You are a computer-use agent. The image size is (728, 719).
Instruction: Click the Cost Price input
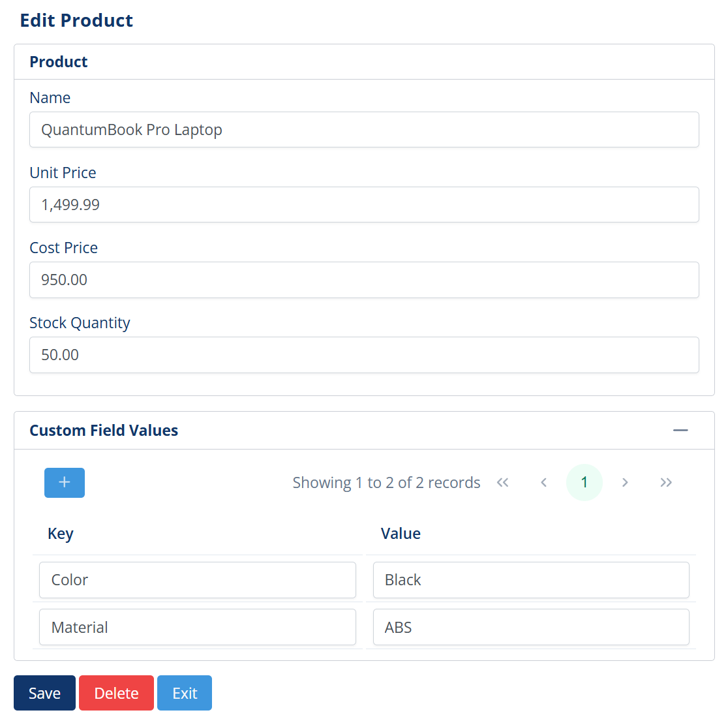363,279
